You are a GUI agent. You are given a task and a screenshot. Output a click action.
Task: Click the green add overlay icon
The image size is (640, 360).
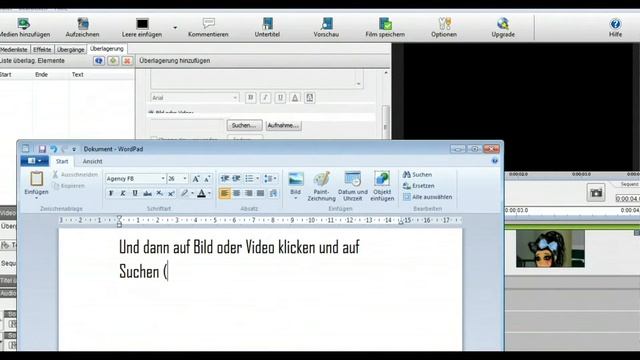(x=113, y=61)
